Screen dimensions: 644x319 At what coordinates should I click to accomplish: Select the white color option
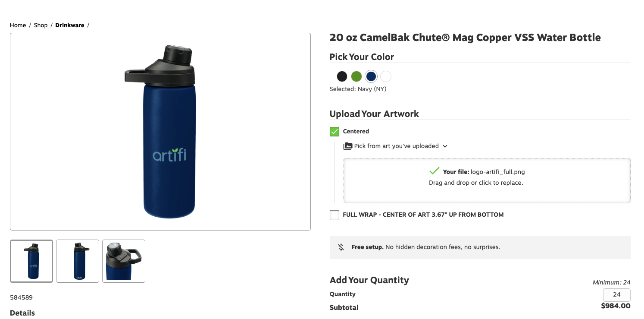click(x=385, y=76)
